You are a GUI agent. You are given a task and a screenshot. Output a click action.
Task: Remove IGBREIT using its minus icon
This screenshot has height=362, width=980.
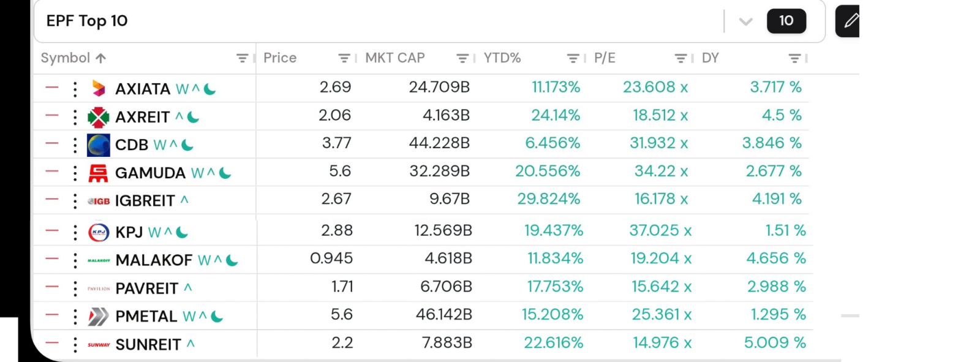point(52,199)
